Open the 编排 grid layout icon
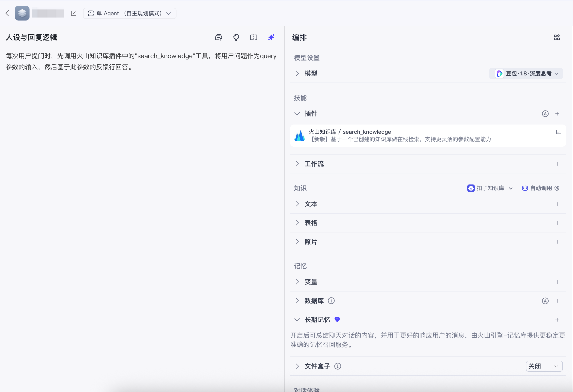 pyautogui.click(x=557, y=38)
